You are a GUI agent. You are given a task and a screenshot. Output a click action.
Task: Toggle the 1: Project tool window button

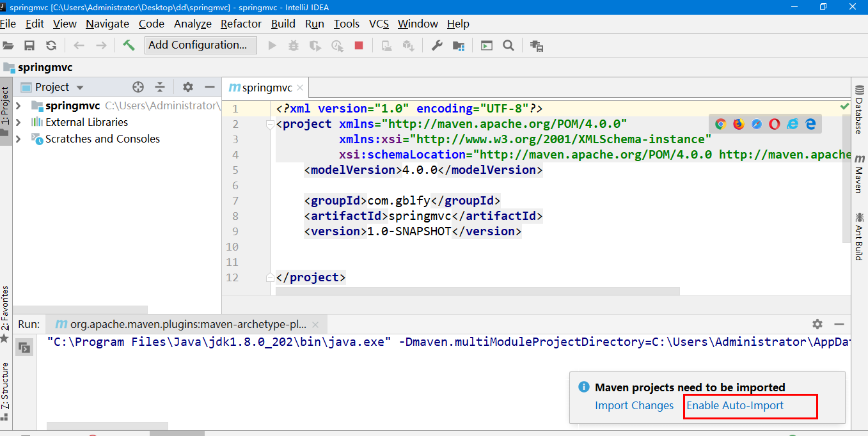[5, 110]
